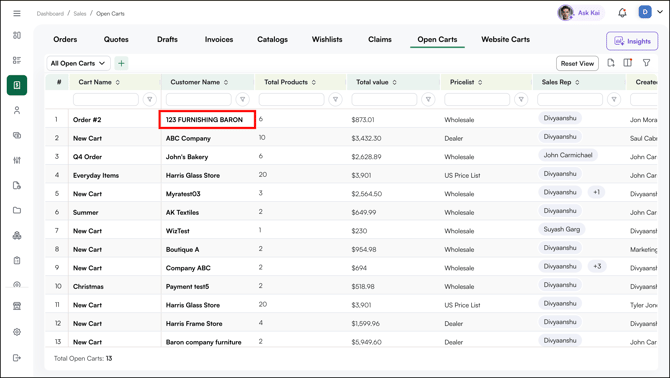670x378 pixels.
Task: Switch to the Website Carts tab
Action: (x=505, y=39)
